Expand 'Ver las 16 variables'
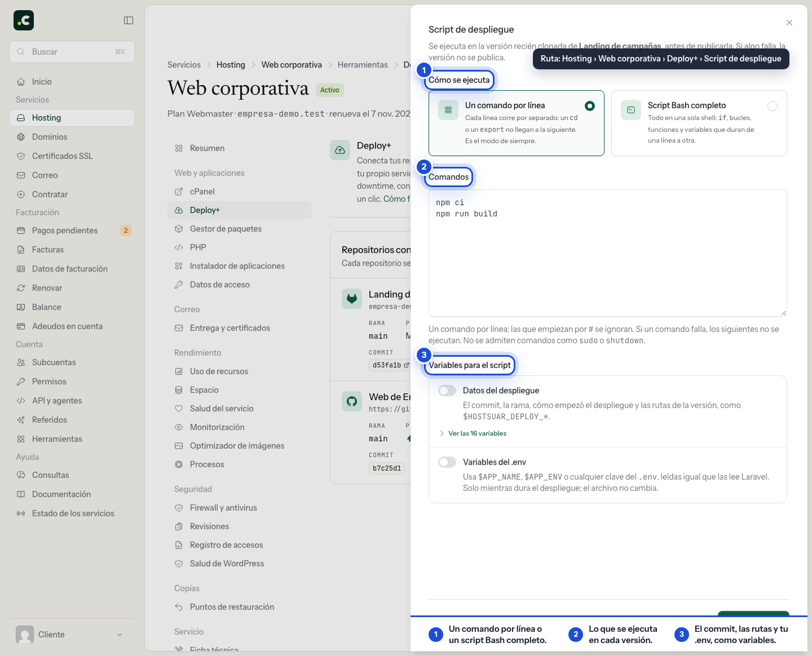 point(473,433)
